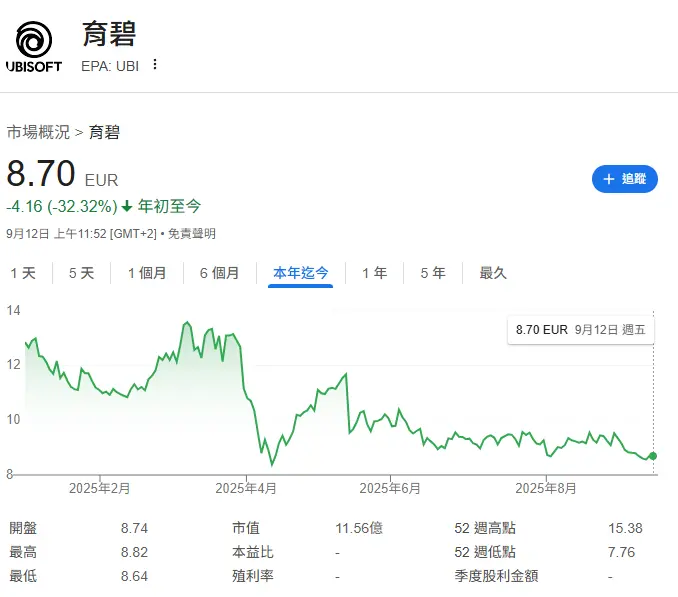
Task: Open the three-dot options menu beside EPA: UBI
Action: pyautogui.click(x=155, y=65)
